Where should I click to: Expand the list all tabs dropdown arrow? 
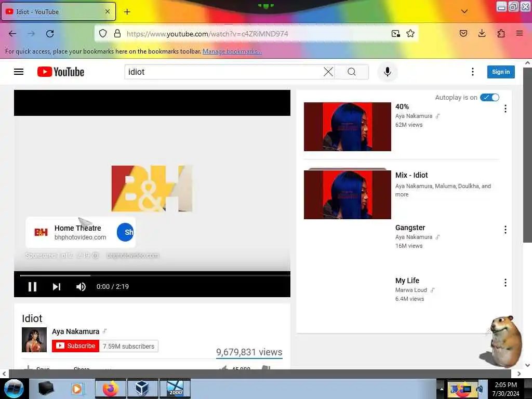tap(464, 11)
